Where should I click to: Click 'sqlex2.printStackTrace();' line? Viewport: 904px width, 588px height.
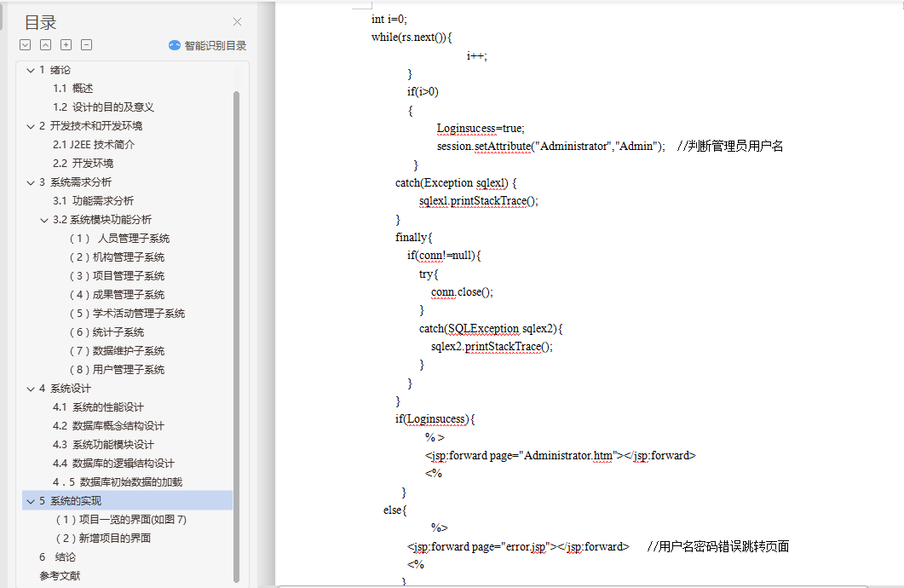pos(492,347)
